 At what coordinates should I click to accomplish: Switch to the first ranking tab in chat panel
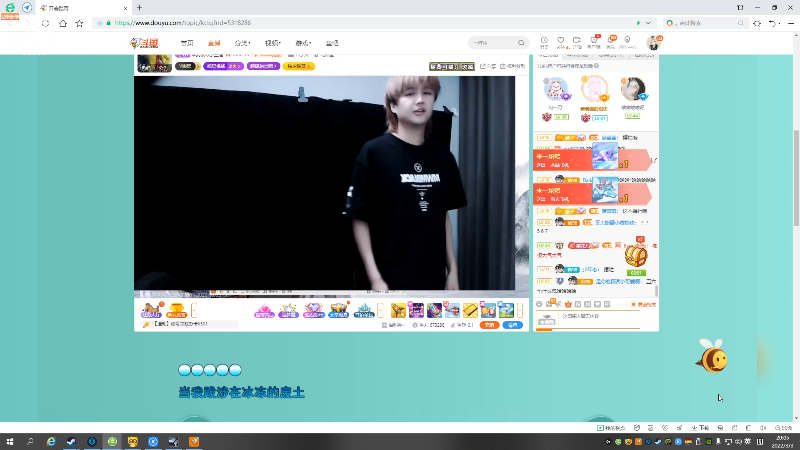tap(548, 55)
